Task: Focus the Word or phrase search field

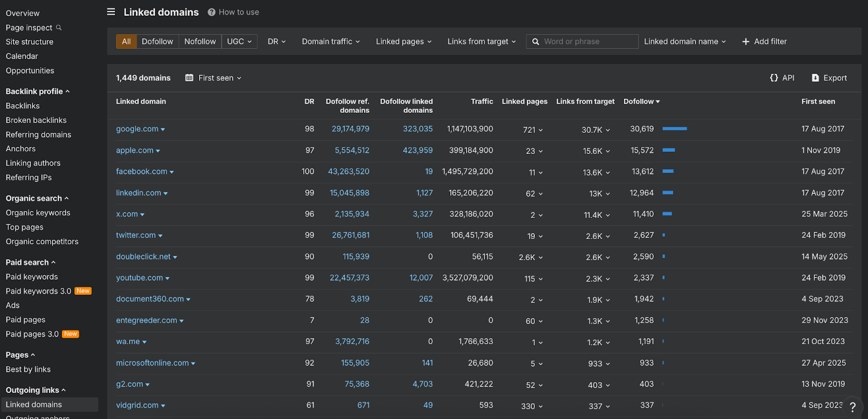Action: 582,42
